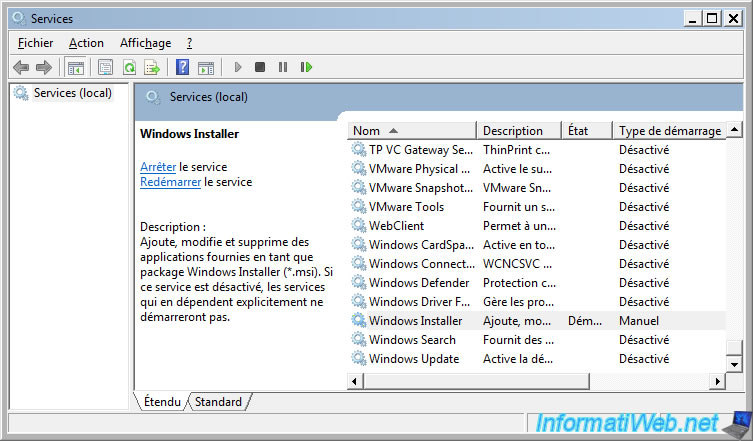Click the Services window title icon
The width and height of the screenshot is (753, 441).
pyautogui.click(x=19, y=18)
